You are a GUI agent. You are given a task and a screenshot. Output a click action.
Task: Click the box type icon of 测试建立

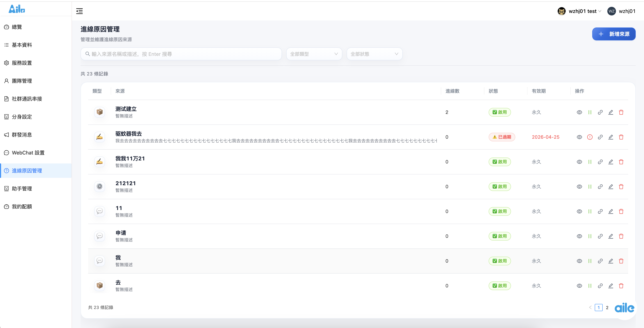(99, 112)
